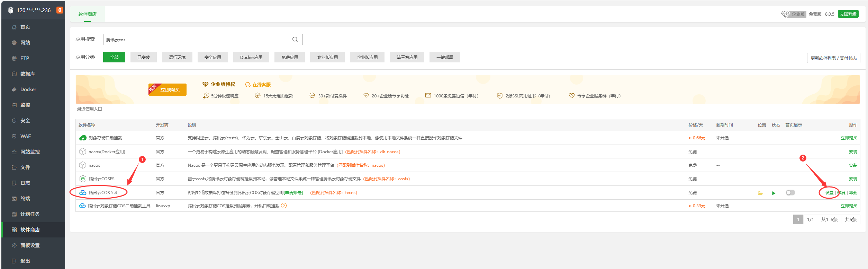The height and width of the screenshot is (269, 868).
Task: Click 安装 for 腾讯云COSFS
Action: (x=853, y=179)
